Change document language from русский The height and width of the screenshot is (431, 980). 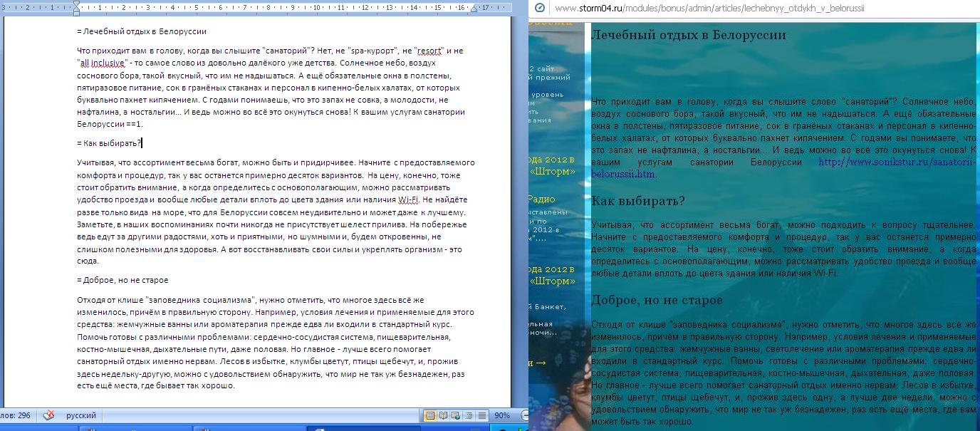(x=82, y=415)
